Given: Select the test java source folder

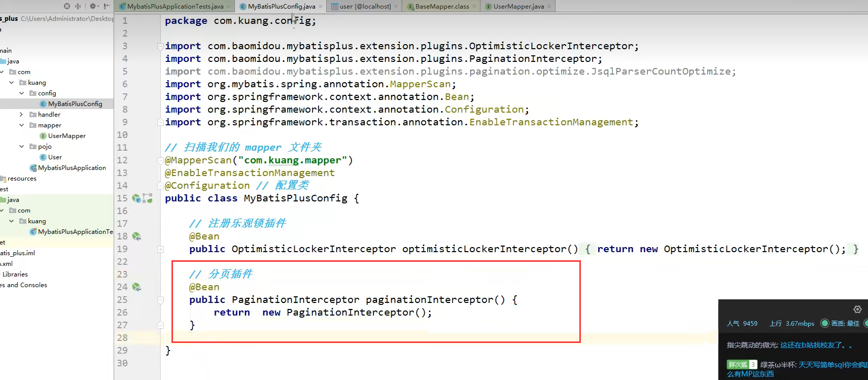Looking at the screenshot, I should point(13,200).
